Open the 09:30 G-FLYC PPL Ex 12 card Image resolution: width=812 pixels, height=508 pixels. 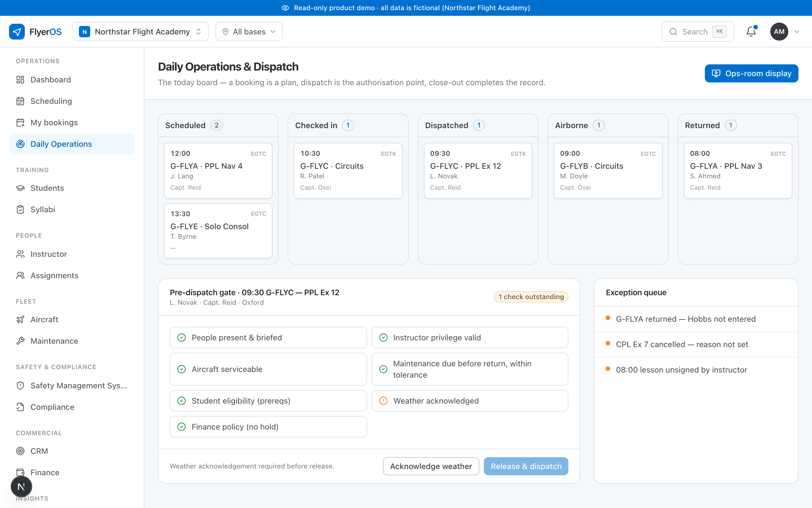coord(478,171)
